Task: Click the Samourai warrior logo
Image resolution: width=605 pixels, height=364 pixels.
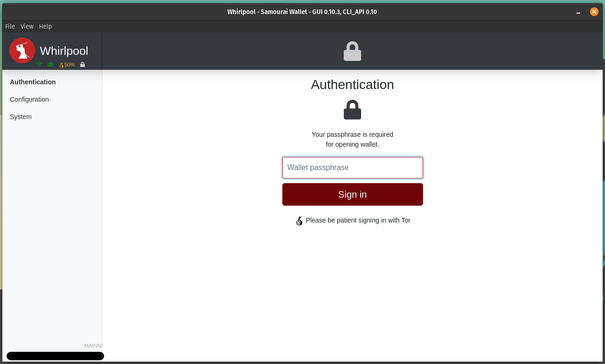Action: (22, 50)
